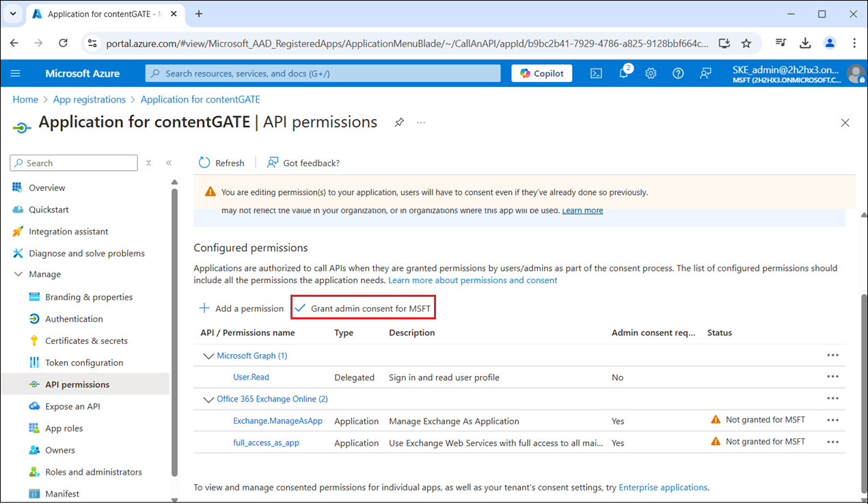868x504 pixels.
Task: Collapse the left navigation pane
Action: pyautogui.click(x=169, y=163)
